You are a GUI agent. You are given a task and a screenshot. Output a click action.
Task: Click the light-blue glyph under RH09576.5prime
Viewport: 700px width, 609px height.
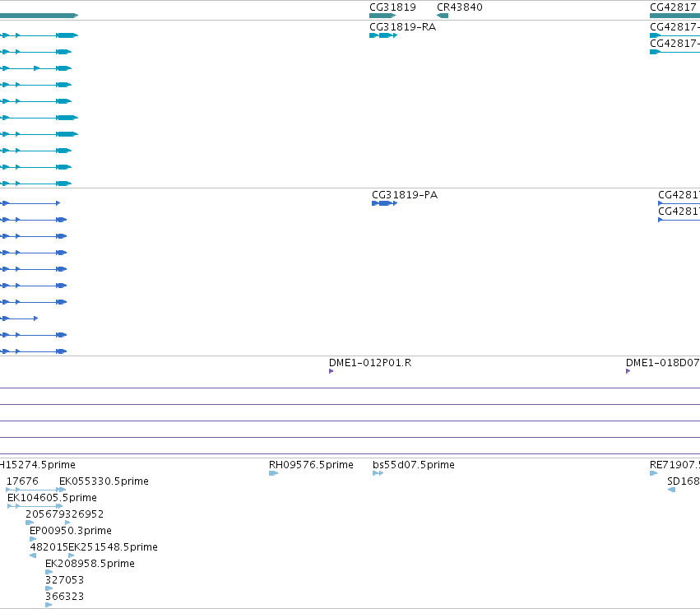pyautogui.click(x=273, y=473)
